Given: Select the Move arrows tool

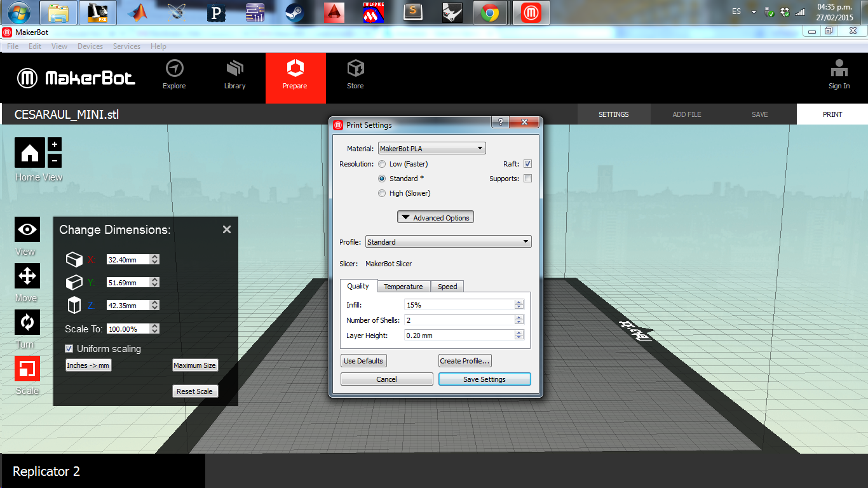Looking at the screenshot, I should tap(27, 276).
